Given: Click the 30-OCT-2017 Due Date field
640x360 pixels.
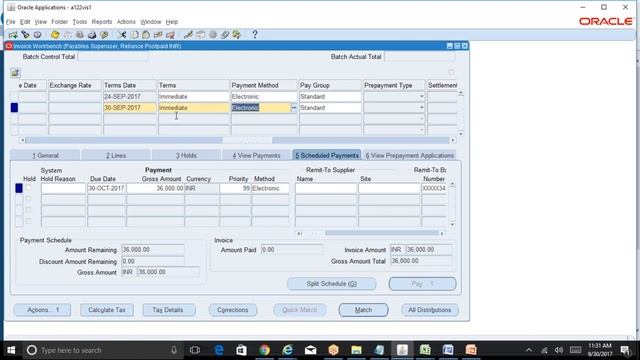Looking at the screenshot, I should pyautogui.click(x=107, y=188).
